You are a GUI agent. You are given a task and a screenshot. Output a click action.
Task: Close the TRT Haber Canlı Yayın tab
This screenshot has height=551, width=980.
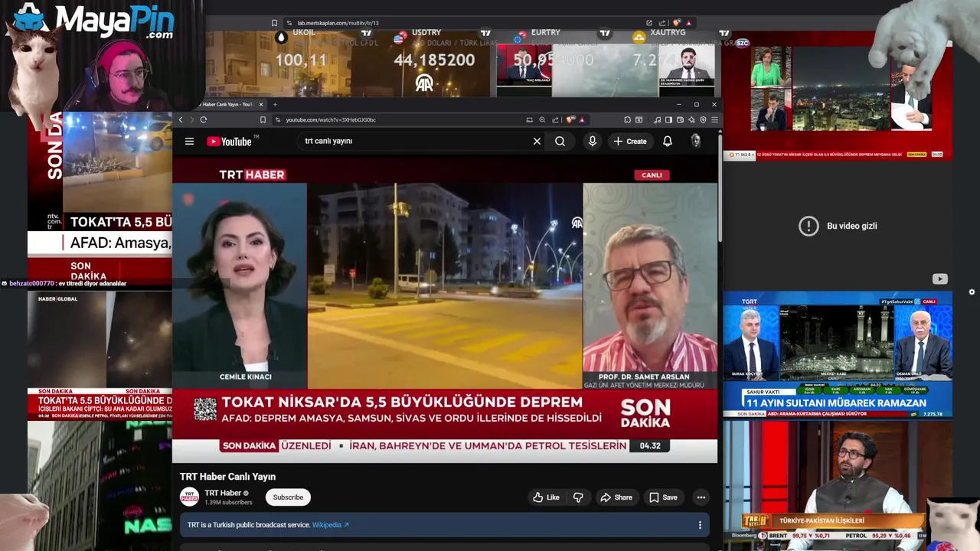coord(260,104)
